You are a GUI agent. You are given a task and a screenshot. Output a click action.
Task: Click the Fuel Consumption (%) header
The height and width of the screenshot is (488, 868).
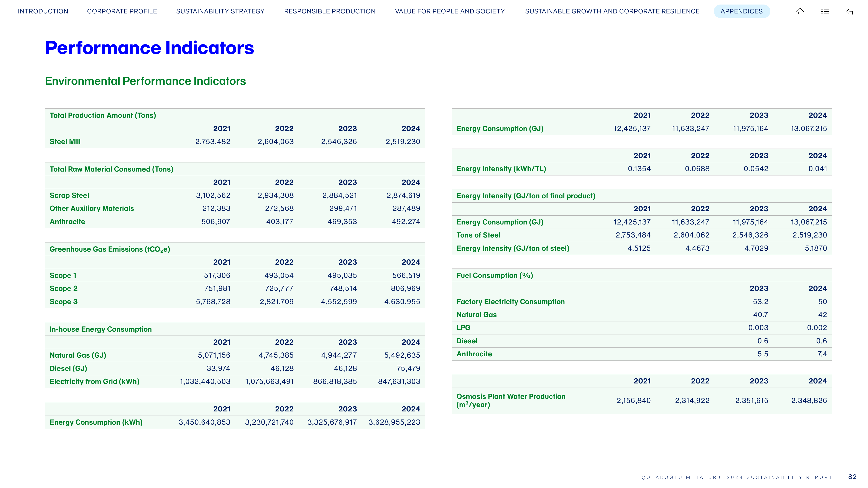(x=495, y=275)
